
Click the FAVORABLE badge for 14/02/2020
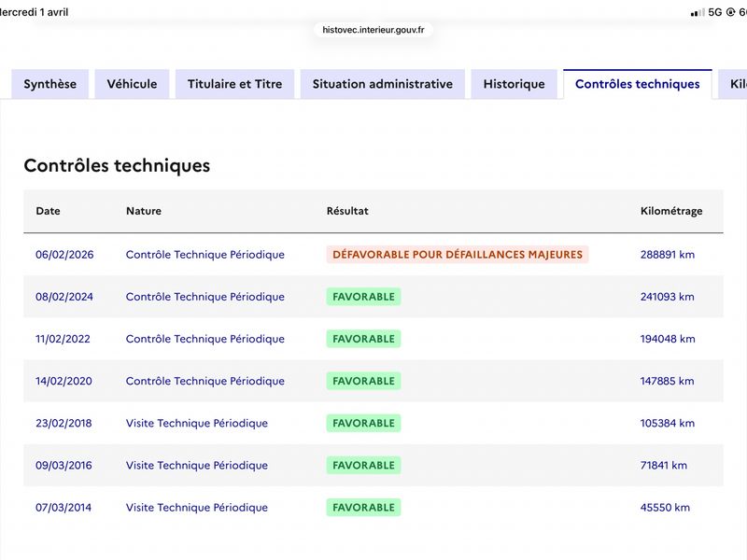click(x=363, y=381)
